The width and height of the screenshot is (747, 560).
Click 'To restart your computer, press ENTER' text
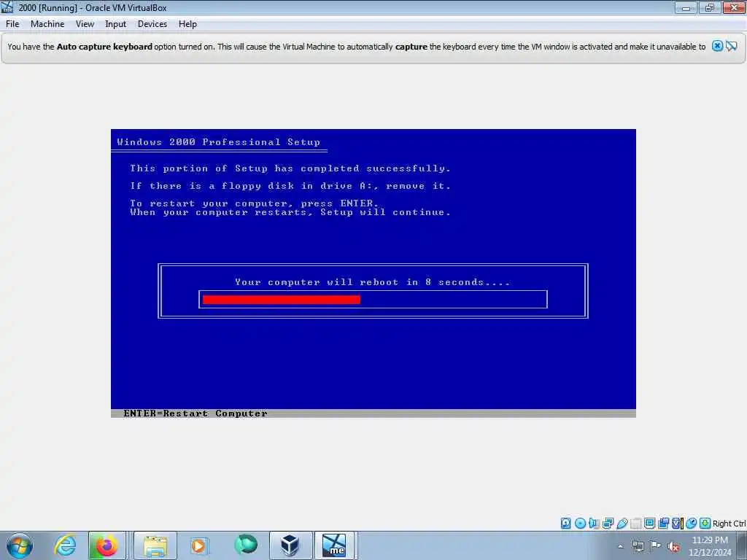[254, 203]
